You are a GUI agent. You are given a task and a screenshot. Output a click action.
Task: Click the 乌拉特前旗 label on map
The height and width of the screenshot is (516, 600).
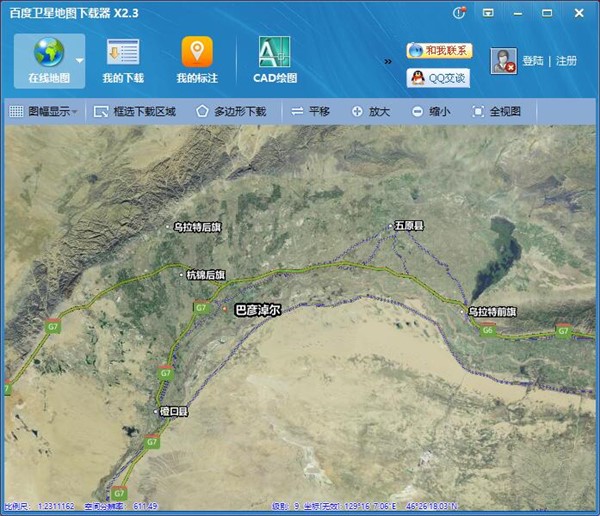point(492,312)
